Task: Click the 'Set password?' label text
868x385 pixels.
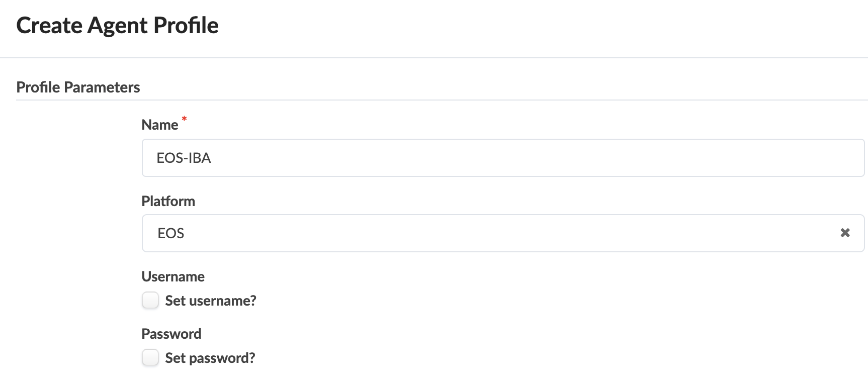Action: point(210,358)
